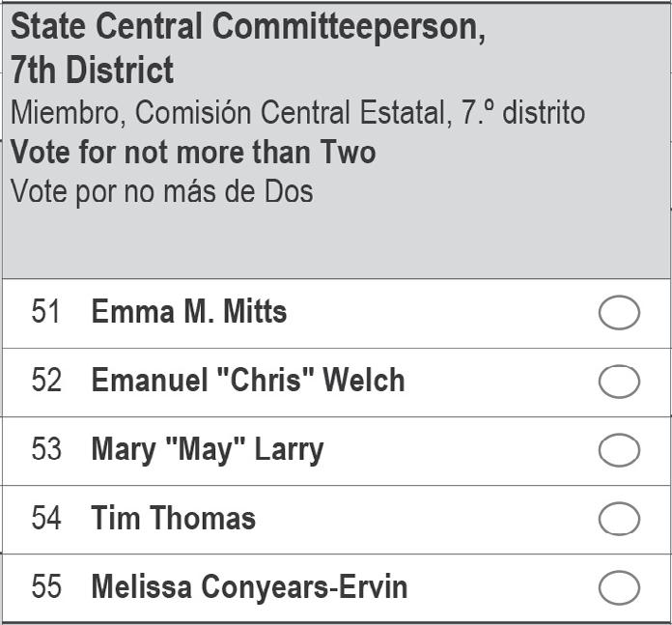Choose the Tim Thomas voting oval

click(x=619, y=519)
